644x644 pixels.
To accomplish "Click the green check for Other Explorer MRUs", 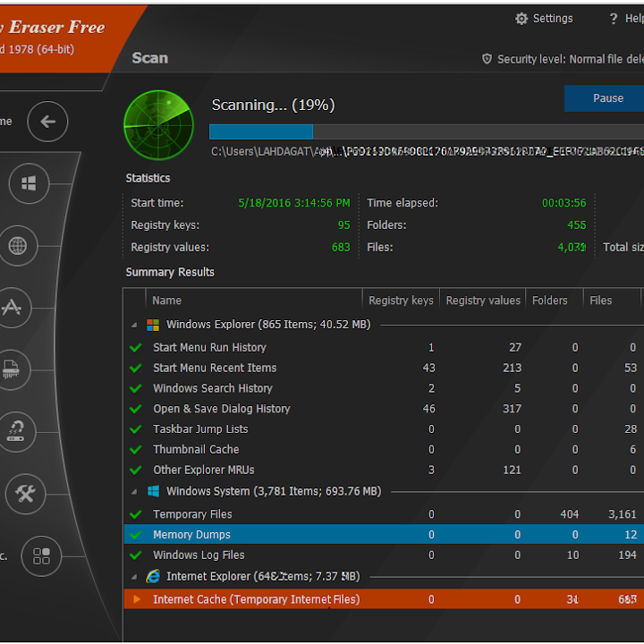I will coord(136,470).
